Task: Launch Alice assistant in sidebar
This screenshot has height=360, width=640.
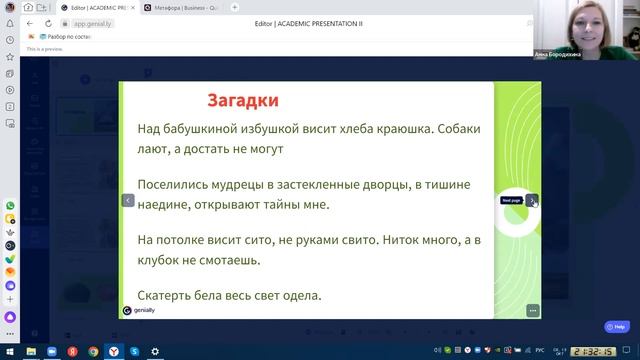Action: point(10,317)
